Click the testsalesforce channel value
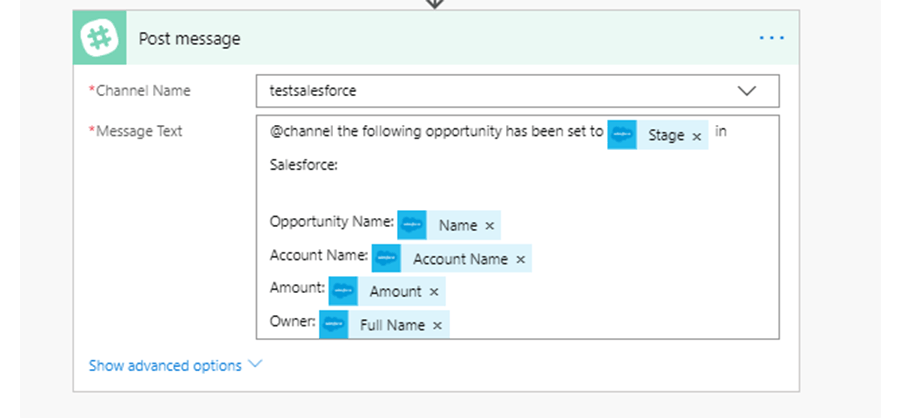Viewport: 900px width, 418px height. 313,91
